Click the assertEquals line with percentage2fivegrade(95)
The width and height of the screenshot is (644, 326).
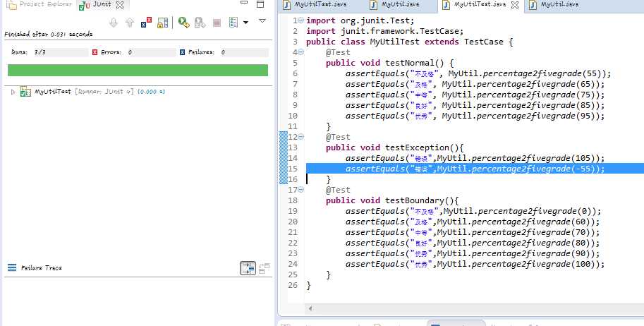pos(475,116)
